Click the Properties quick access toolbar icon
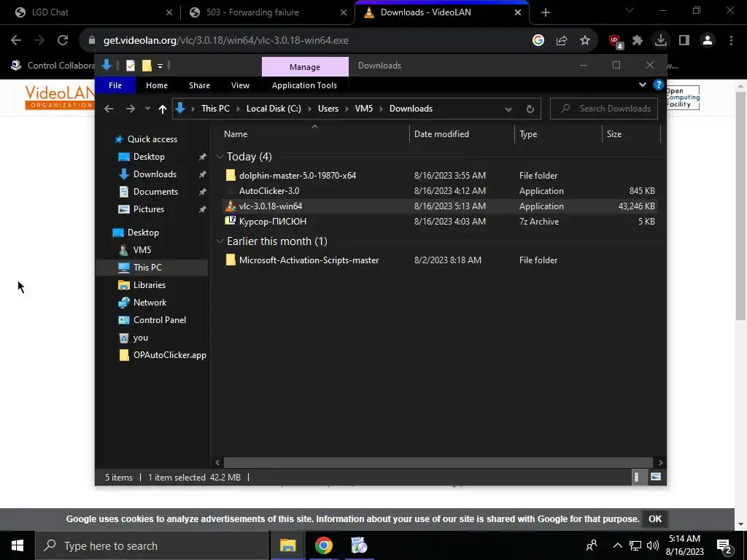The width and height of the screenshot is (747, 560). pyautogui.click(x=131, y=66)
